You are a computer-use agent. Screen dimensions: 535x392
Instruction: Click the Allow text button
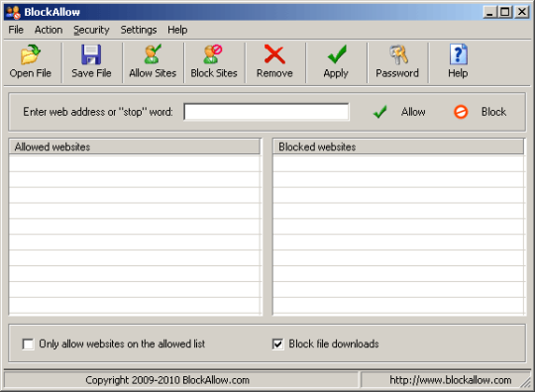(x=413, y=112)
